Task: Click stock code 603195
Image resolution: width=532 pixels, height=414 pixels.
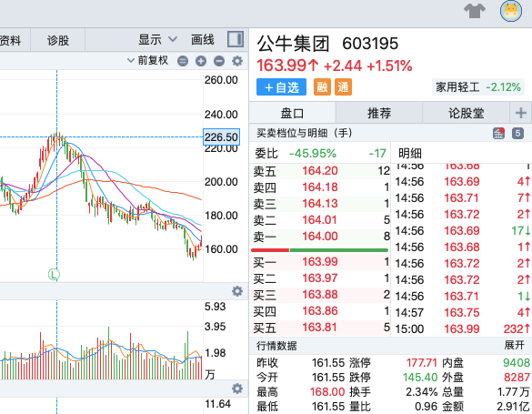Action: pos(370,44)
